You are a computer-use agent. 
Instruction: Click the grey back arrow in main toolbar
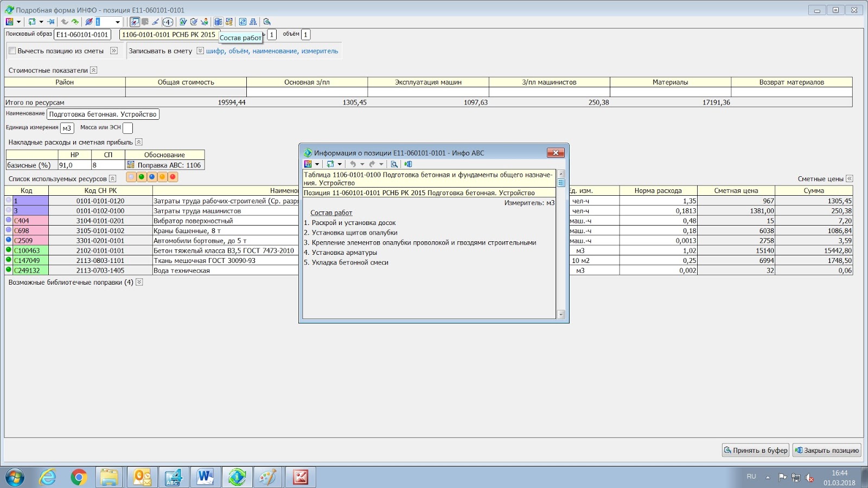click(x=65, y=22)
